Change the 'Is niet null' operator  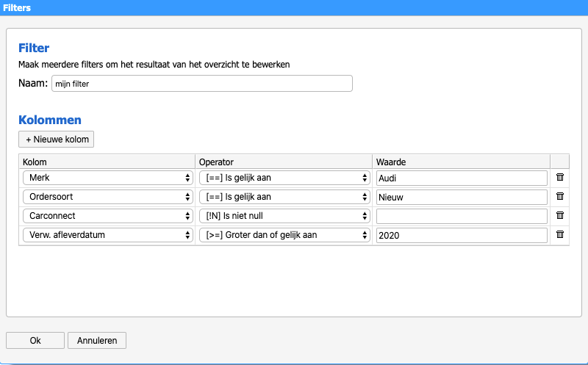pyautogui.click(x=284, y=216)
